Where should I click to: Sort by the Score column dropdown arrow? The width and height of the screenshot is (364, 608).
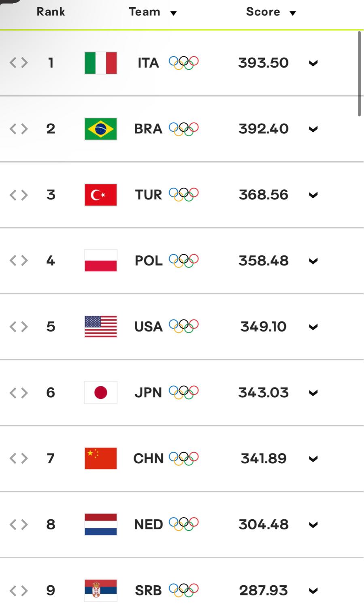pos(293,13)
